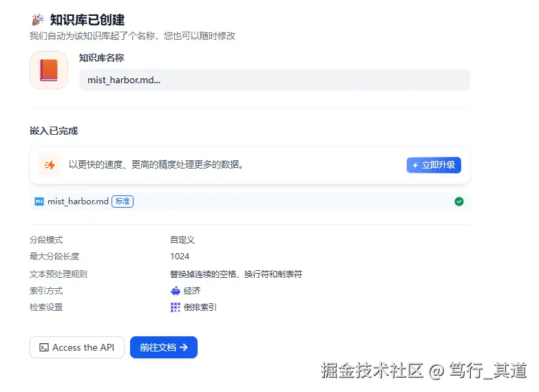Click the 知识库已创建 title

(87, 19)
